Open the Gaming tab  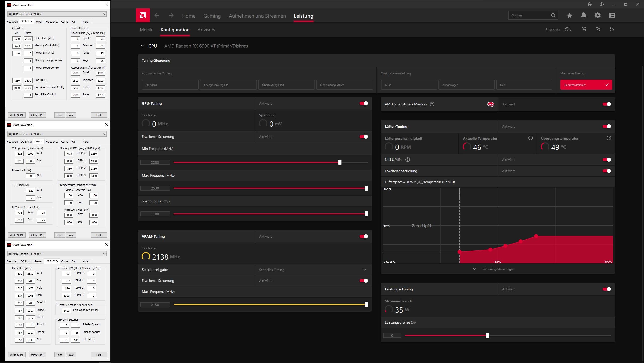pos(212,16)
